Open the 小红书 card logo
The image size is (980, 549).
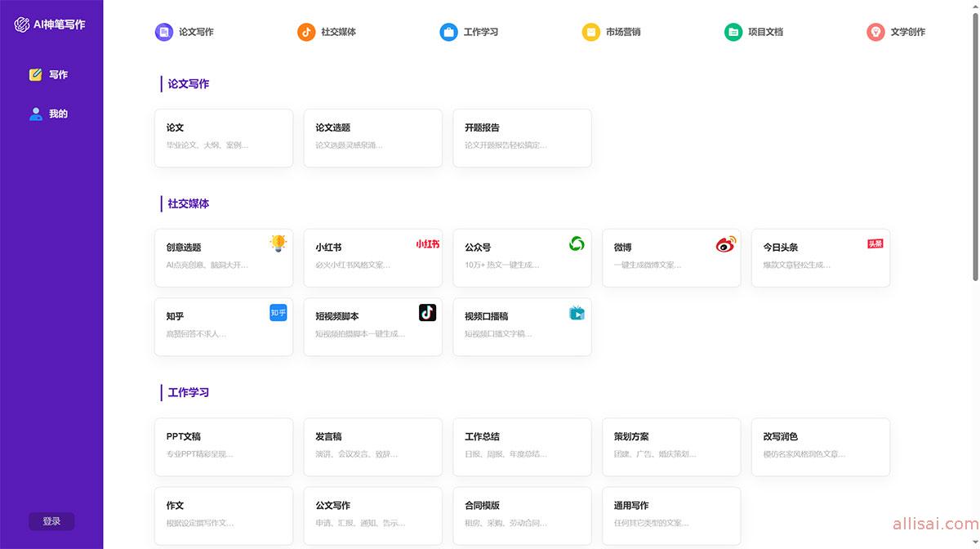427,243
